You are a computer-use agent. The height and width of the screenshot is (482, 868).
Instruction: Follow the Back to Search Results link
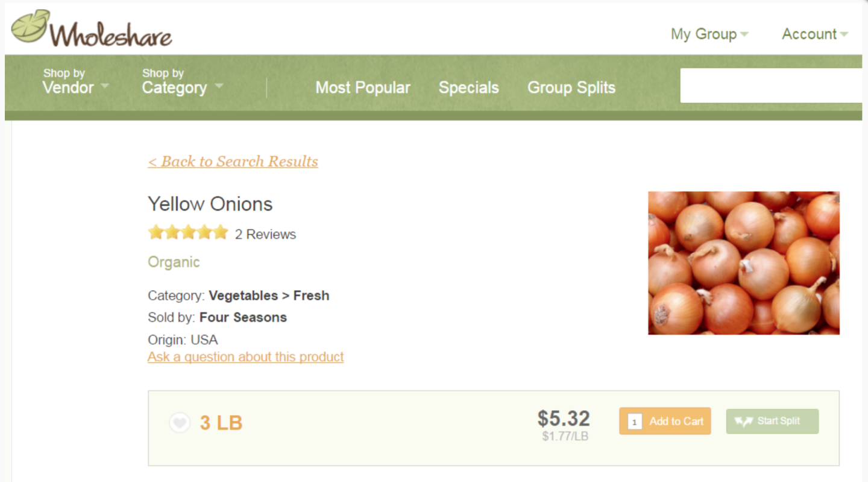pos(233,162)
